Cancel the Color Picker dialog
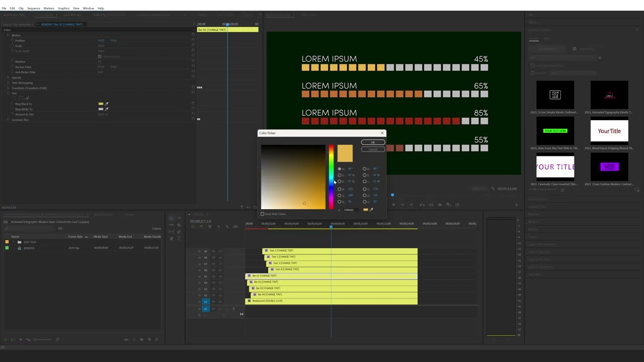This screenshot has width=644, height=362. (373, 149)
